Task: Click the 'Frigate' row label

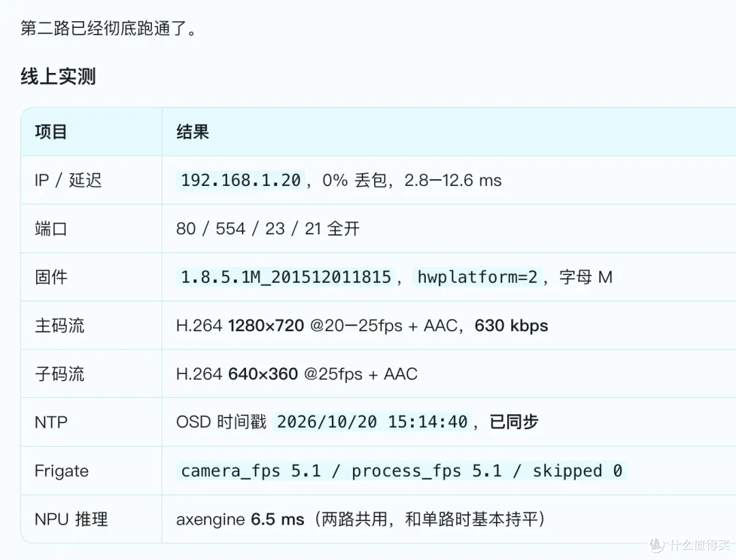Action: pos(61,471)
